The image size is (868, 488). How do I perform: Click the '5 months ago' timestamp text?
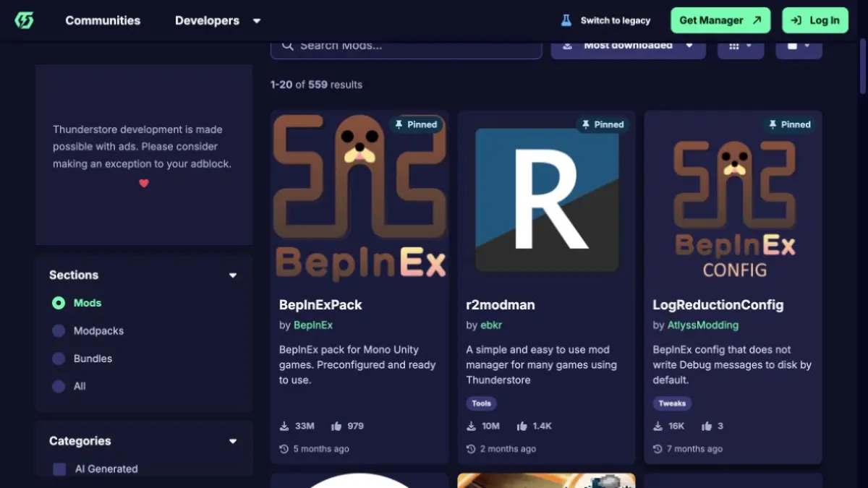(x=321, y=449)
